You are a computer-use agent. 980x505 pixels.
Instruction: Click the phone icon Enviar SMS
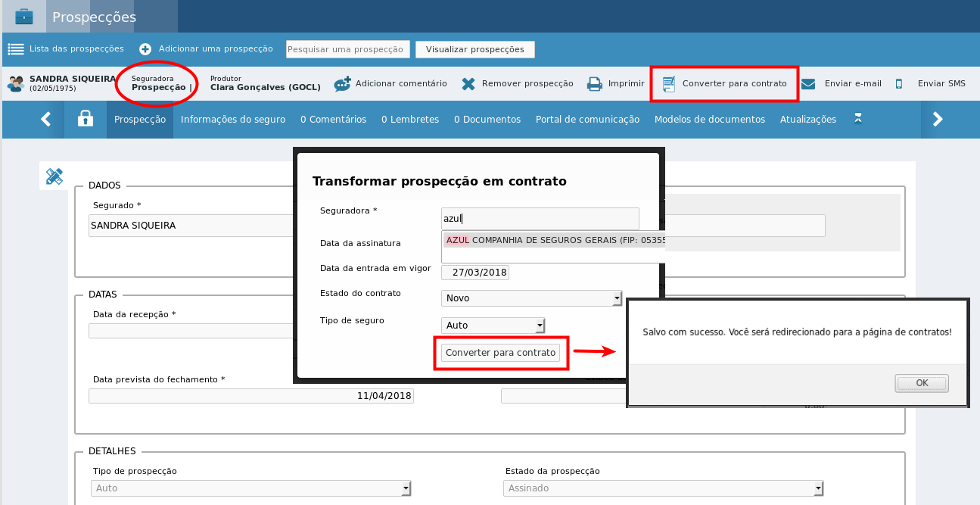tap(899, 84)
